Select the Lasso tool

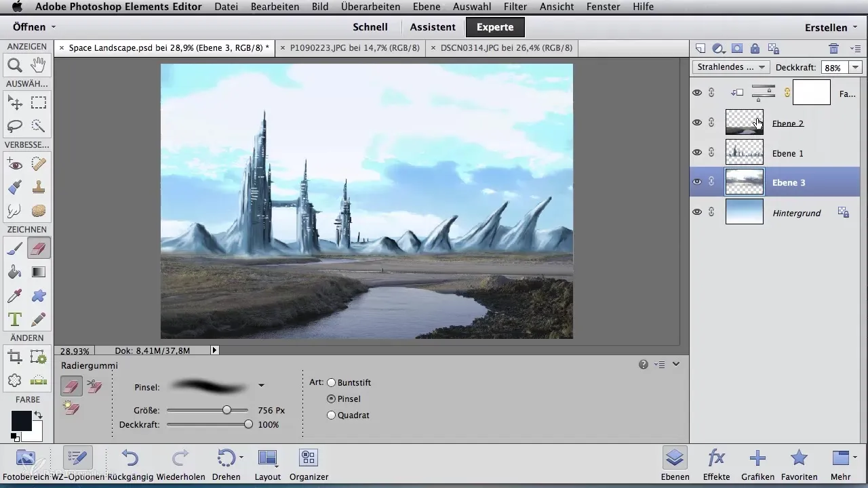[15, 126]
